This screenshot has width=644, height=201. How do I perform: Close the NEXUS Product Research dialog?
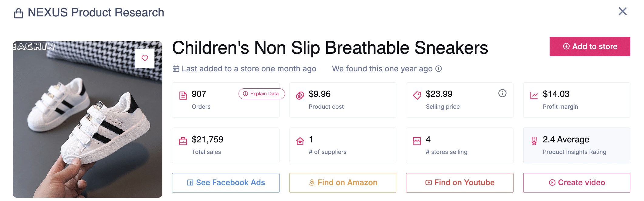click(622, 12)
